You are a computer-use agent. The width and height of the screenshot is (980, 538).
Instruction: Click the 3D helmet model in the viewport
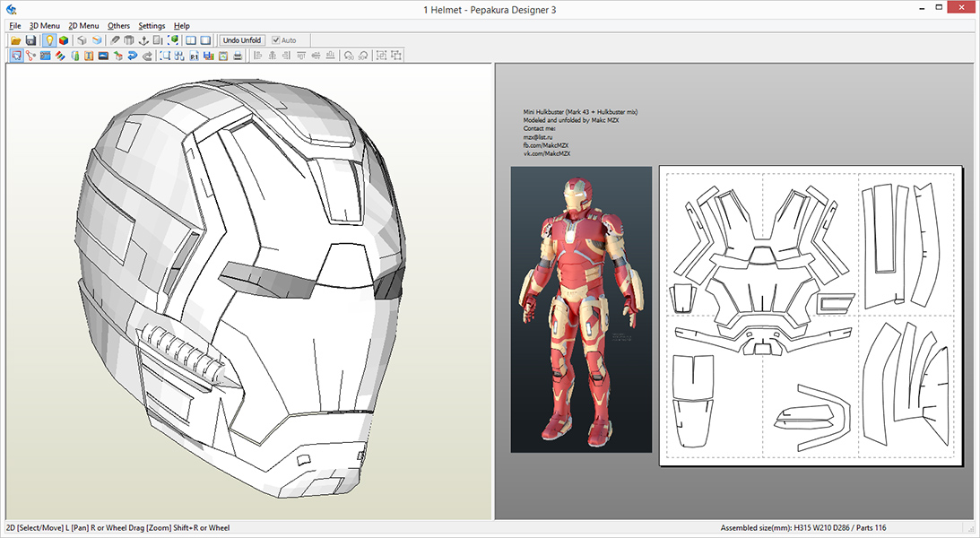tap(240, 288)
